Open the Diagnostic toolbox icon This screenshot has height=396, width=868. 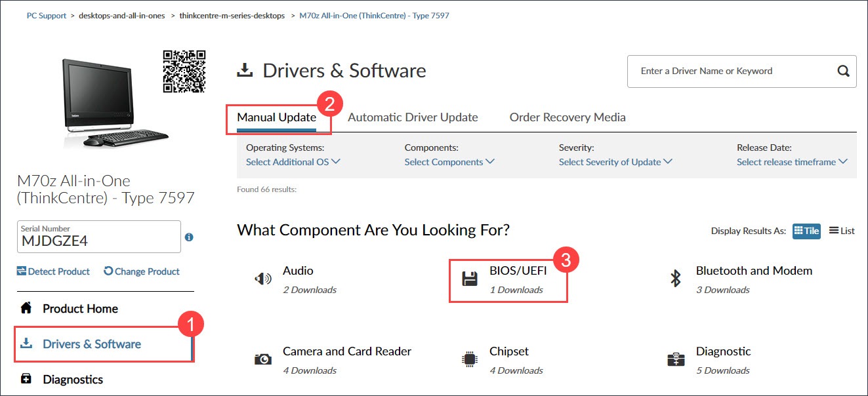pyautogui.click(x=675, y=359)
